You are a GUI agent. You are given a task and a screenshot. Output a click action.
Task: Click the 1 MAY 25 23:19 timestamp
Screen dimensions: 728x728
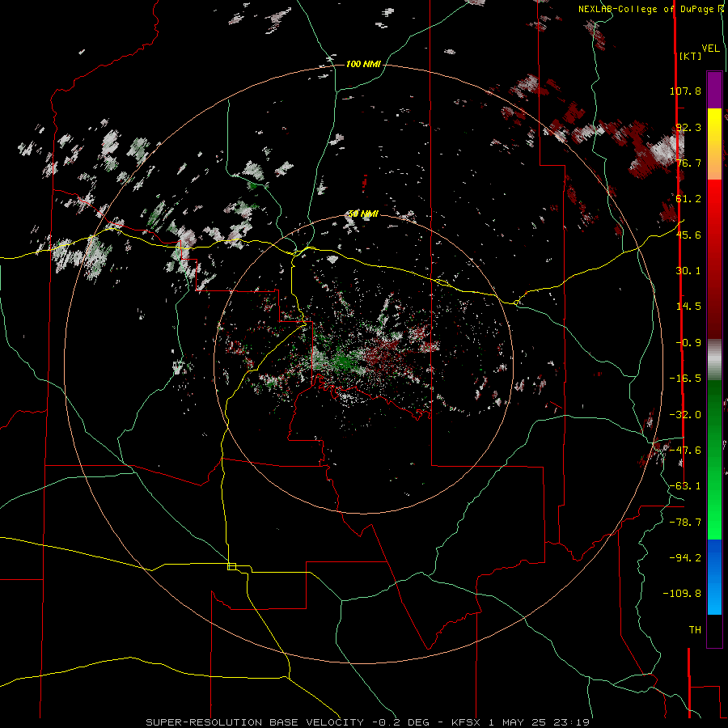coord(539,722)
